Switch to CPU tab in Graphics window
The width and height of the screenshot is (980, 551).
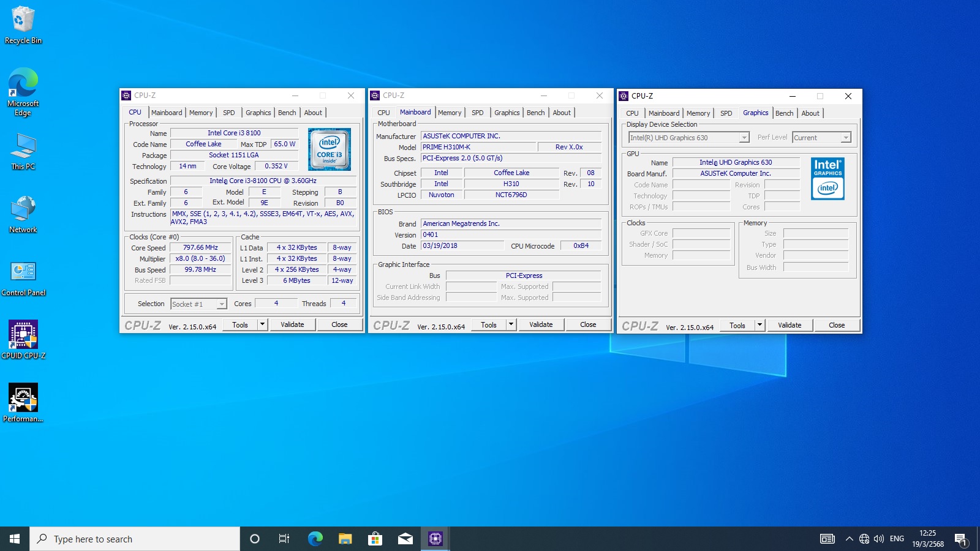[x=632, y=113]
